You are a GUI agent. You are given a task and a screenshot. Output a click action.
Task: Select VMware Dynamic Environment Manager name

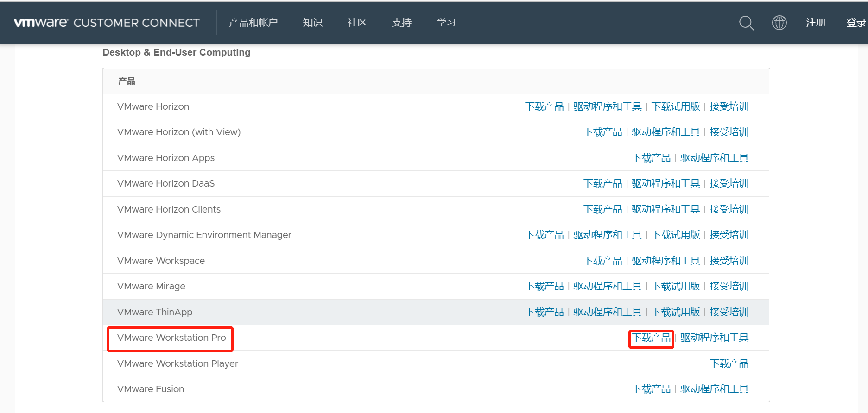point(204,235)
